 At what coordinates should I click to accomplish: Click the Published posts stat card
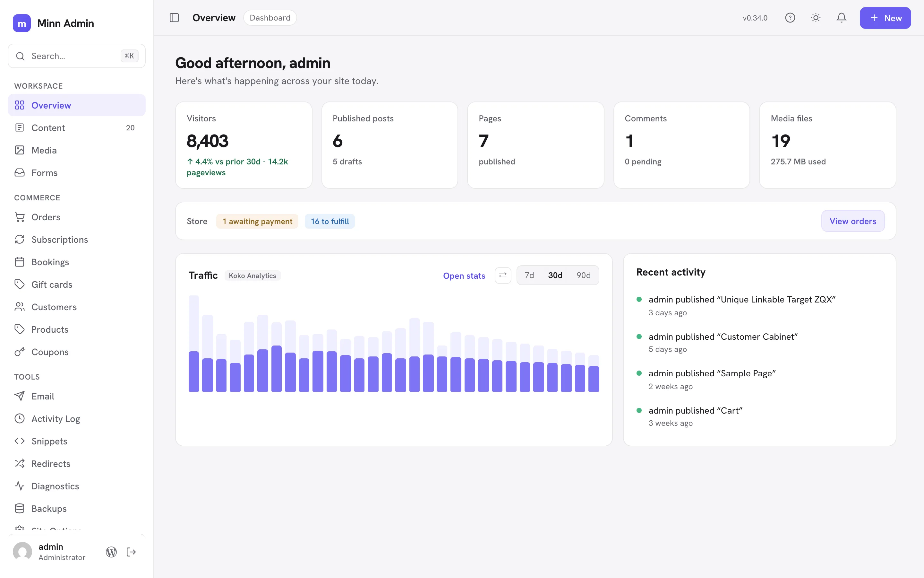389,145
